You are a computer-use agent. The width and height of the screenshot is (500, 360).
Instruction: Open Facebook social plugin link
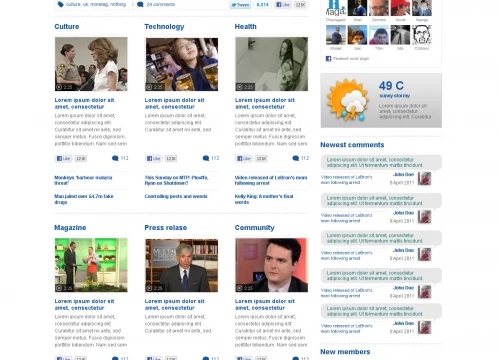351,59
